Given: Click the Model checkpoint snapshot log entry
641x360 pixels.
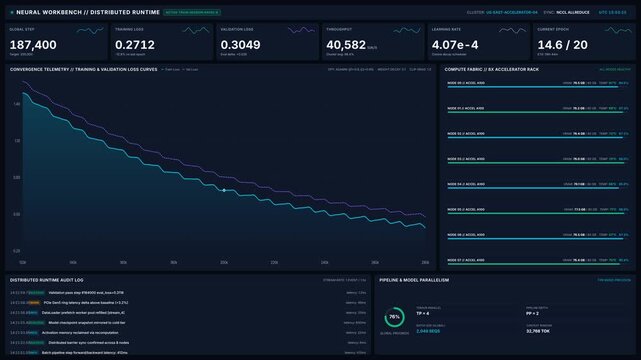Looking at the screenshot, I should click(188, 323).
